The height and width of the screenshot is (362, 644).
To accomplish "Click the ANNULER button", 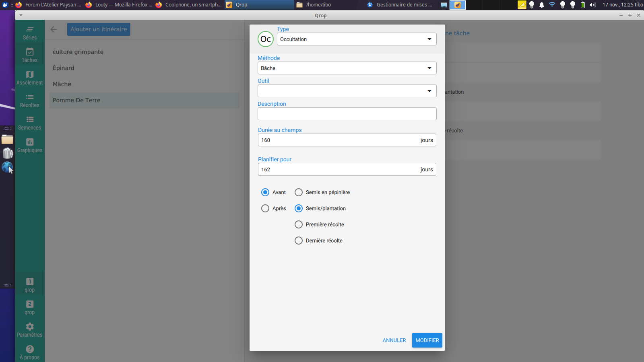I will 394,340.
